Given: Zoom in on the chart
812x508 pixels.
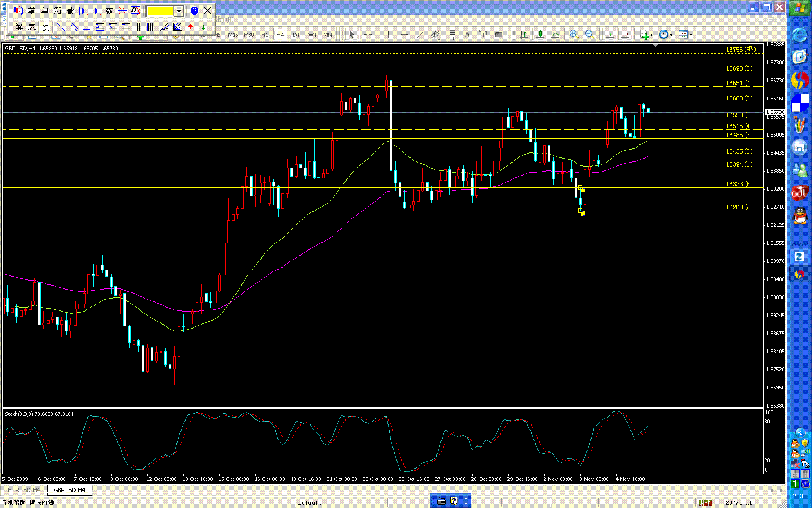Looking at the screenshot, I should 574,34.
